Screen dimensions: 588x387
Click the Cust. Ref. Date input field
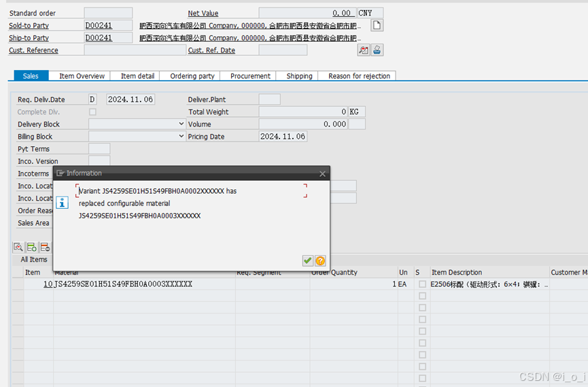pos(283,50)
